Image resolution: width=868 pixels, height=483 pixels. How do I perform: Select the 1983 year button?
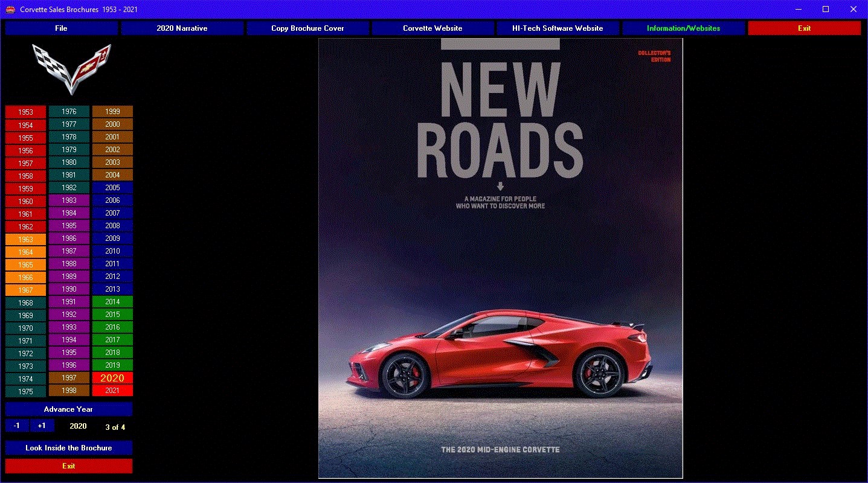point(69,200)
